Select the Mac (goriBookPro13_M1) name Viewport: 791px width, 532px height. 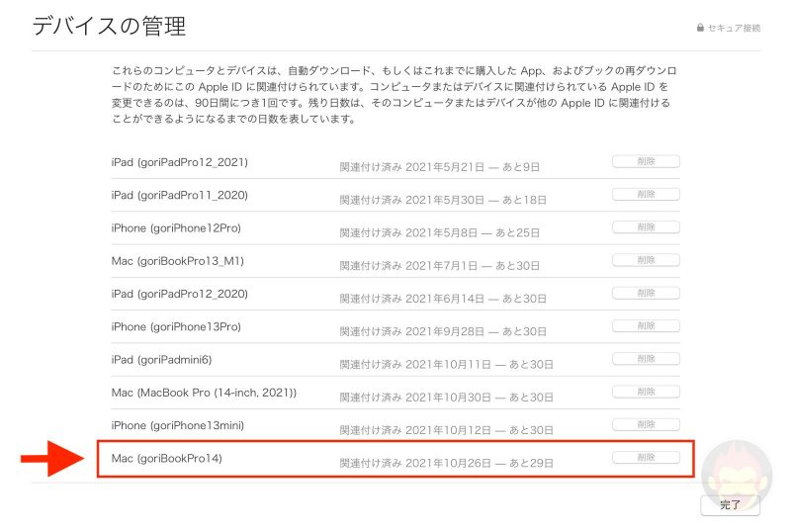point(178,261)
